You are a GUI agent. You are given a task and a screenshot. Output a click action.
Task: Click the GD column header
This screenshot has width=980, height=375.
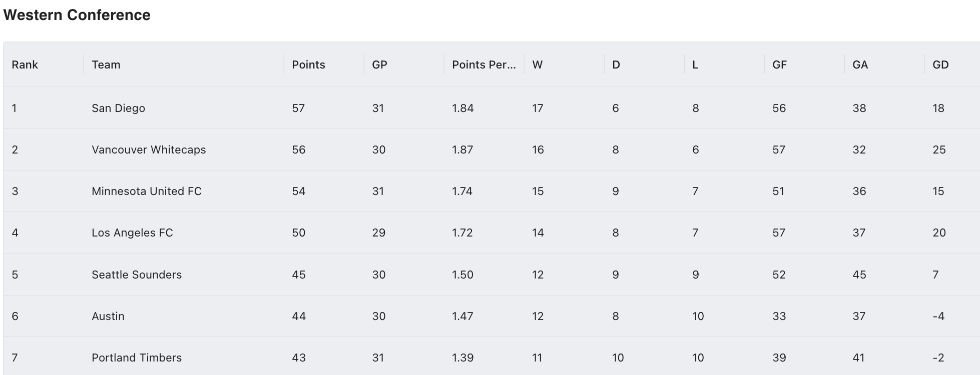point(952,64)
